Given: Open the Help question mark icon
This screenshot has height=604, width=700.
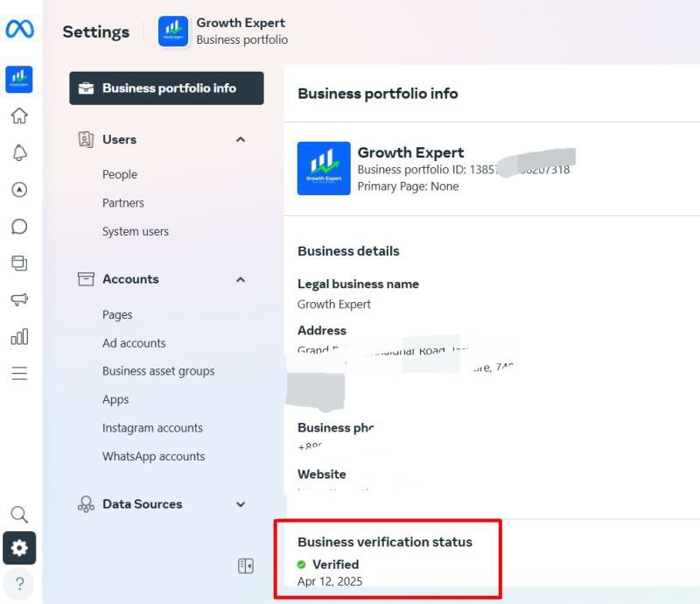Looking at the screenshot, I should (x=19, y=583).
